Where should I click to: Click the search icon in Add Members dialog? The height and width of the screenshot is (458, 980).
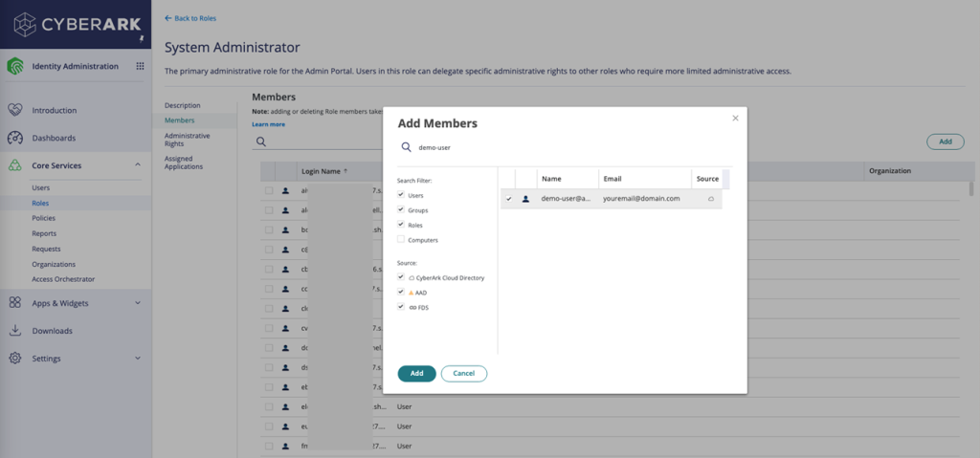406,147
